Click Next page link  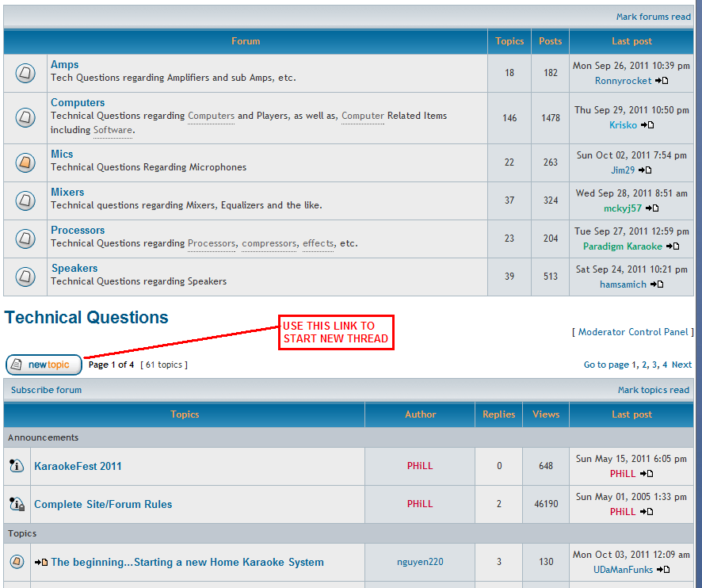tap(681, 365)
